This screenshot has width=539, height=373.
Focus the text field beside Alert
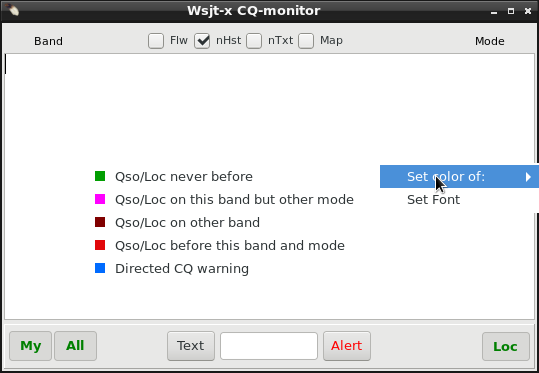tap(269, 346)
